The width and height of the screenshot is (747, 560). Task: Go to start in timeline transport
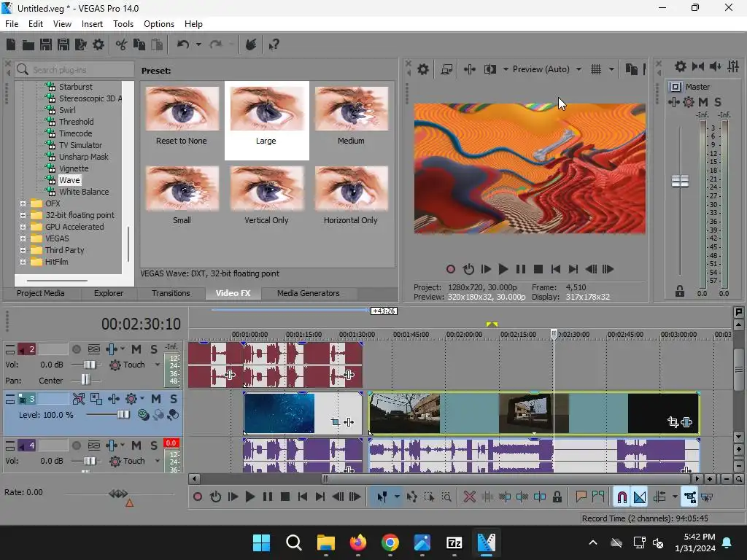tap(302, 497)
